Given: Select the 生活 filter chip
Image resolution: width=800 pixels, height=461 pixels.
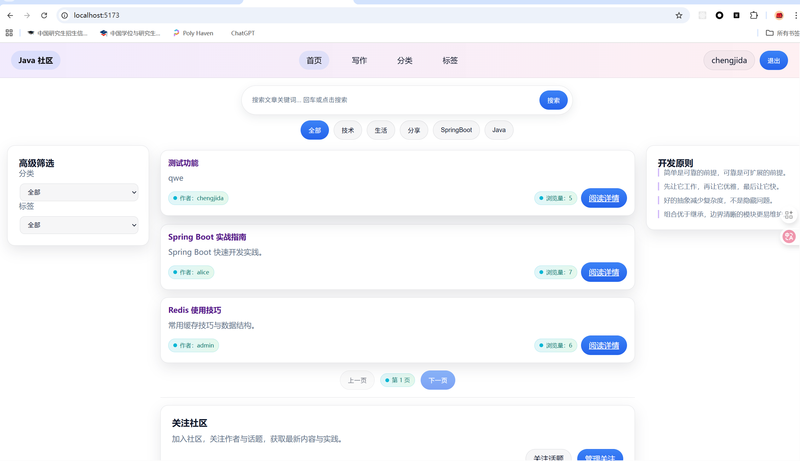Looking at the screenshot, I should pos(381,130).
